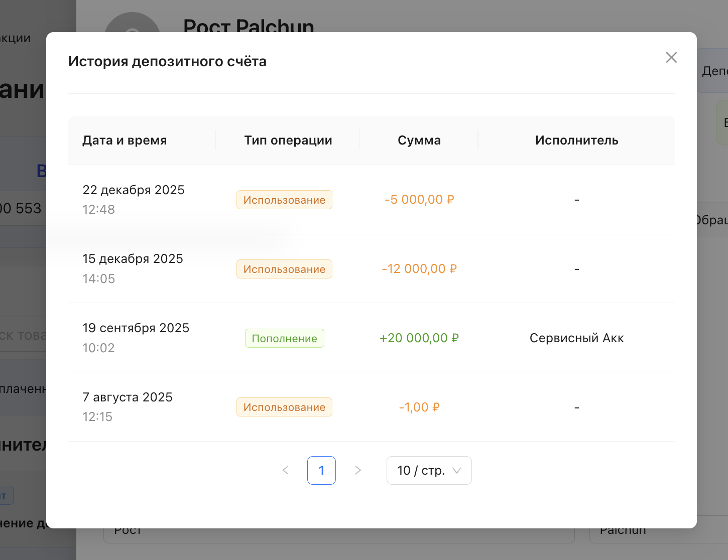
Task: Click the green Пополнение tag
Action: (284, 338)
